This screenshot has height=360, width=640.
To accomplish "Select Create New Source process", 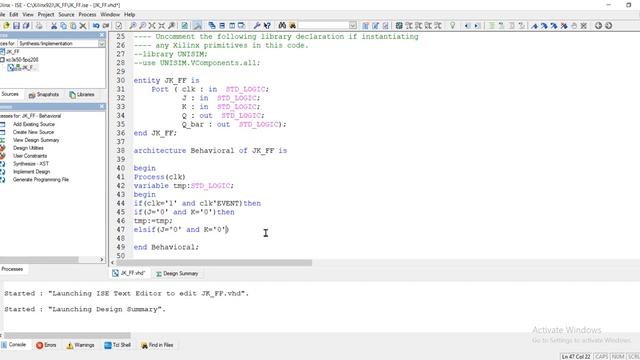I will point(33,132).
